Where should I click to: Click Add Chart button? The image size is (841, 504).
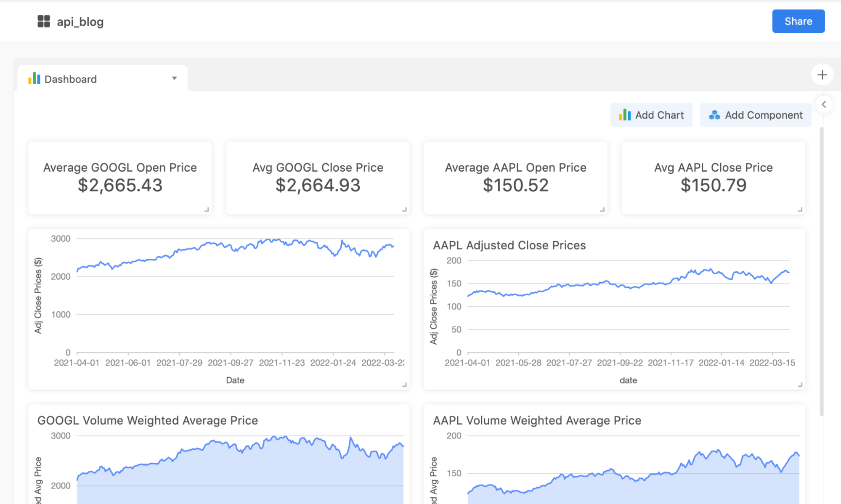click(x=651, y=115)
